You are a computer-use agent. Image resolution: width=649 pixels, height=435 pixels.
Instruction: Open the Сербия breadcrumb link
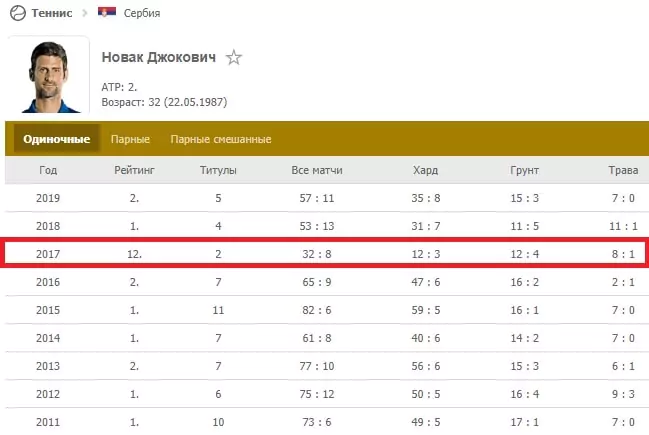tap(142, 13)
